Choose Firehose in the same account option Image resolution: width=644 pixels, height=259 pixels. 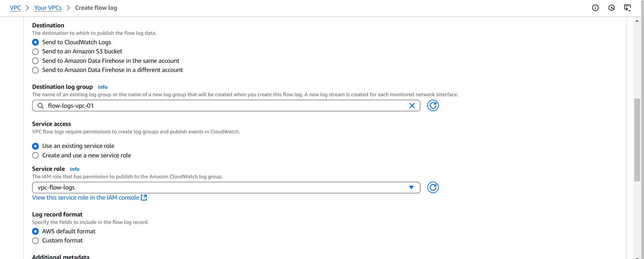(x=35, y=61)
